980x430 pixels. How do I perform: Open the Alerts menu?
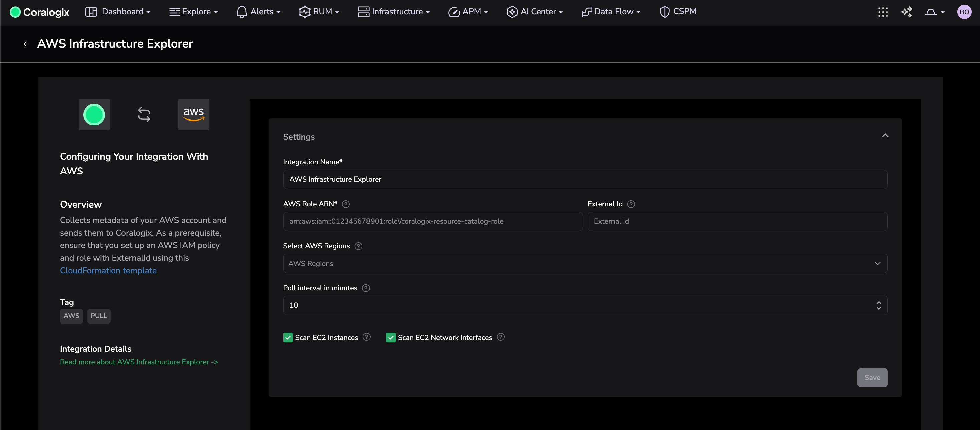(x=258, y=12)
